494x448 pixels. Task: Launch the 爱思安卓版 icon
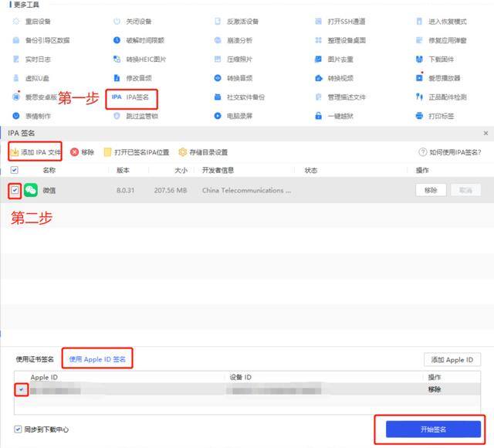pyautogui.click(x=15, y=97)
